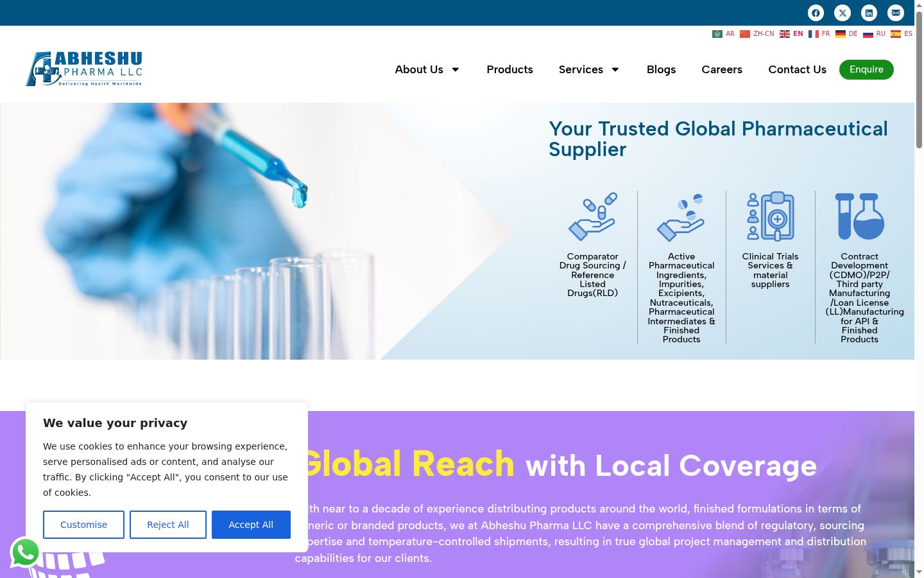Screen dimensions: 924x578
Task: Click the 'We value your privacy' title
Action: (x=116, y=423)
